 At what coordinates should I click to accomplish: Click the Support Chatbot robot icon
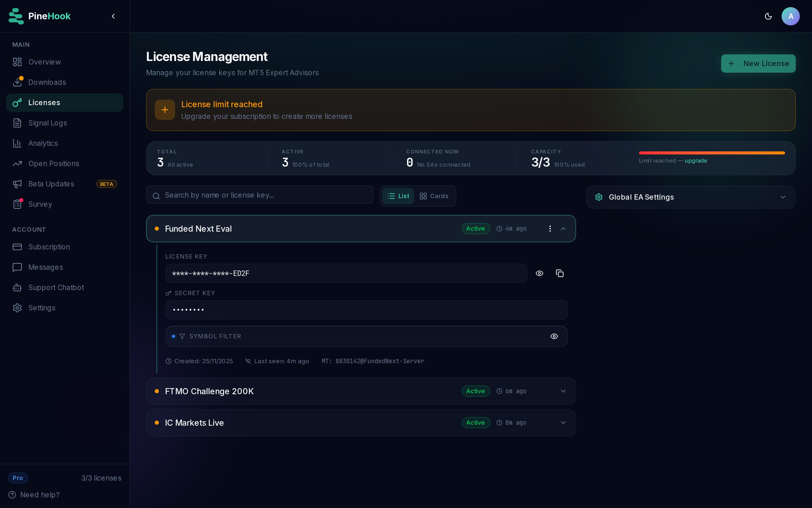coord(17,288)
